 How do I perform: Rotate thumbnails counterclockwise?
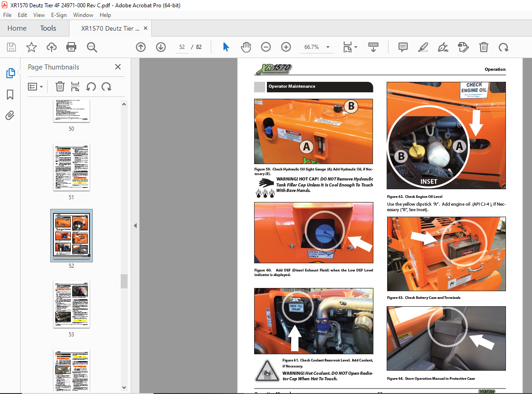(x=90, y=86)
